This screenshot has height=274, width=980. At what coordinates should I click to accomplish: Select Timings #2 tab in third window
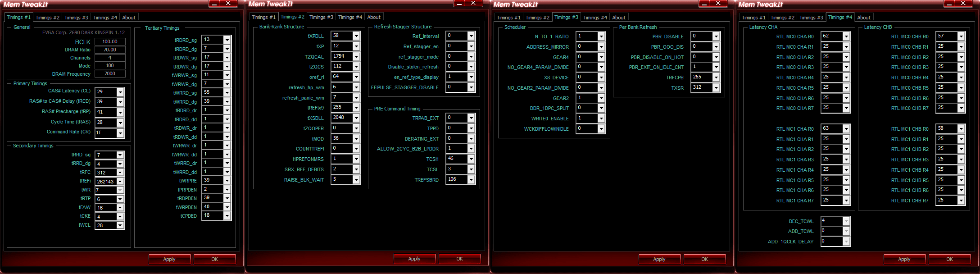click(x=537, y=18)
